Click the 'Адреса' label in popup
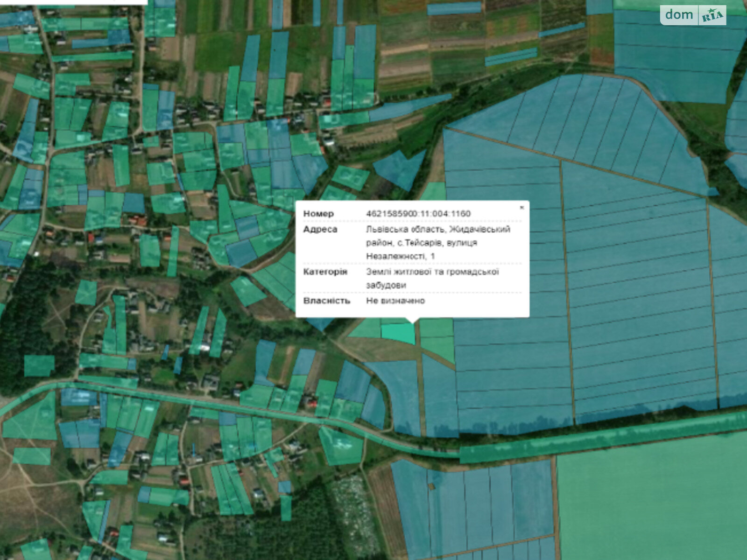Viewport: 747px width, 560px height. 320,230
